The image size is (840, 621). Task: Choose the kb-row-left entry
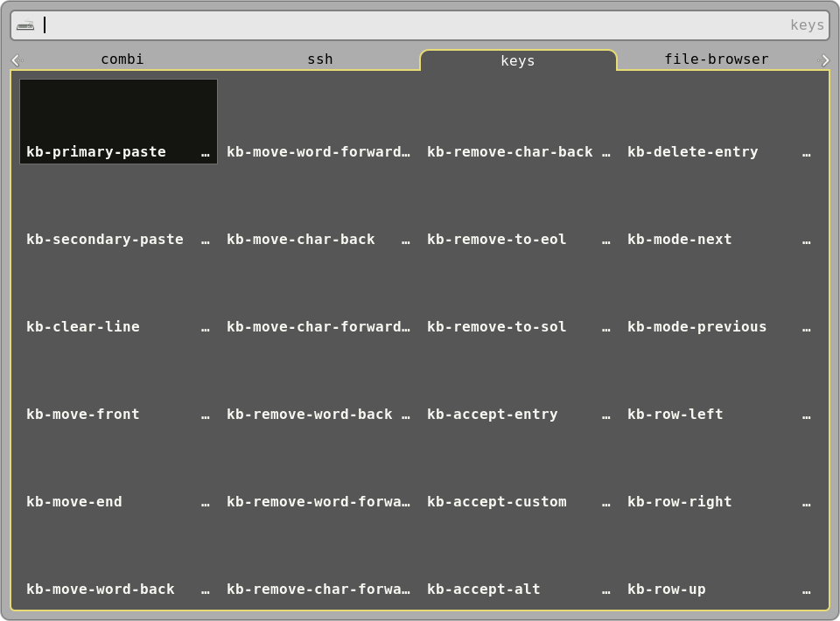[x=719, y=383]
